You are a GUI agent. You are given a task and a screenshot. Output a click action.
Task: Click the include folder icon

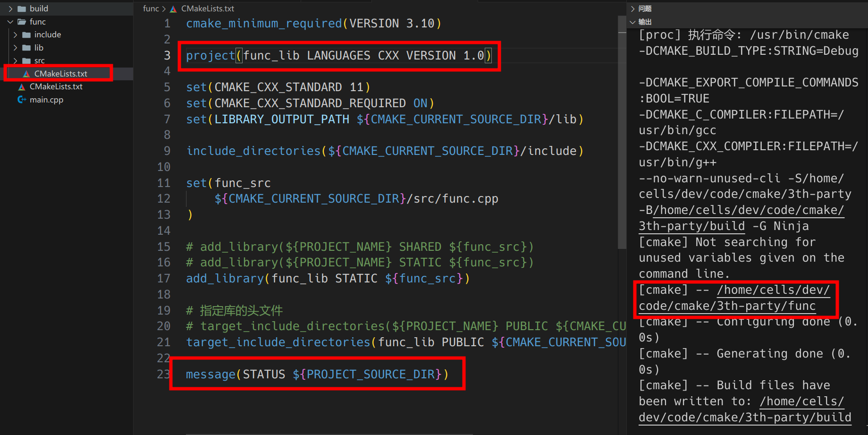[x=26, y=35]
